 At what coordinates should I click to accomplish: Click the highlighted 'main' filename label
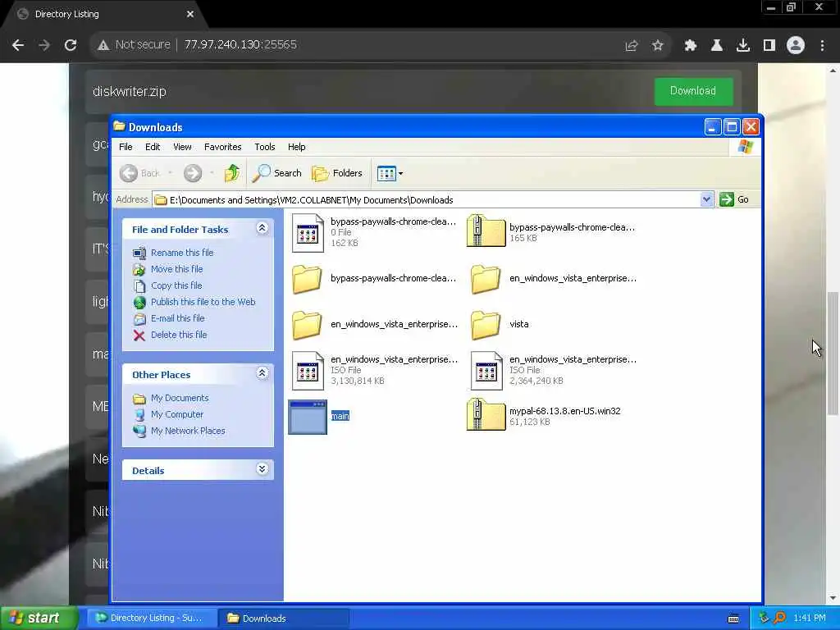pyautogui.click(x=340, y=416)
